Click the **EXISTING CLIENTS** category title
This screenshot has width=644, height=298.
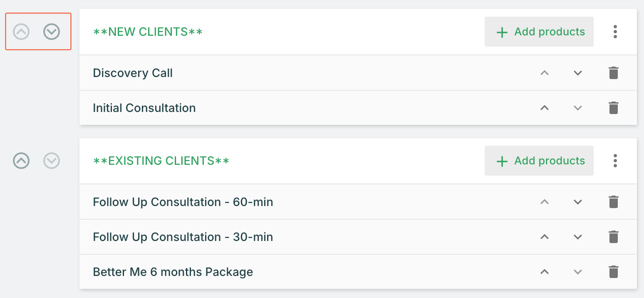(x=161, y=161)
